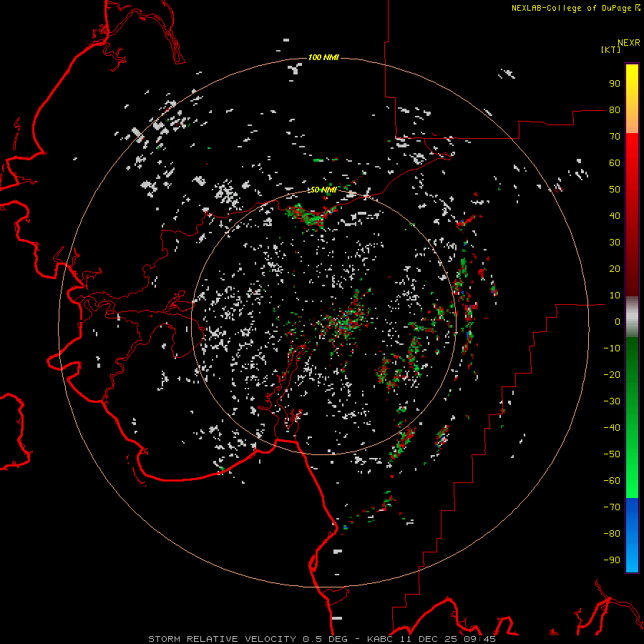
Task: Click the 11 DEC 25 date text
Action: 430,639
